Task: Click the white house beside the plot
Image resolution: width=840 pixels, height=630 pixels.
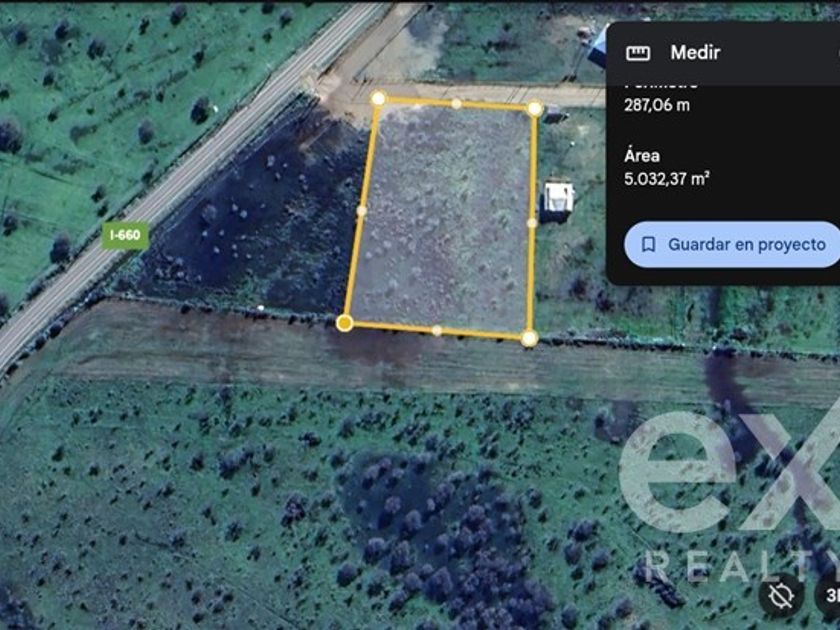Action: coord(558,198)
